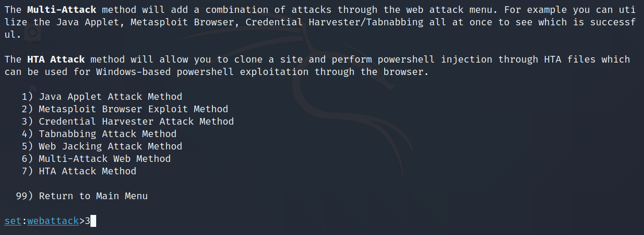The width and height of the screenshot is (644, 235).
Task: Click the typed 3 at the prompt
Action: (x=88, y=221)
